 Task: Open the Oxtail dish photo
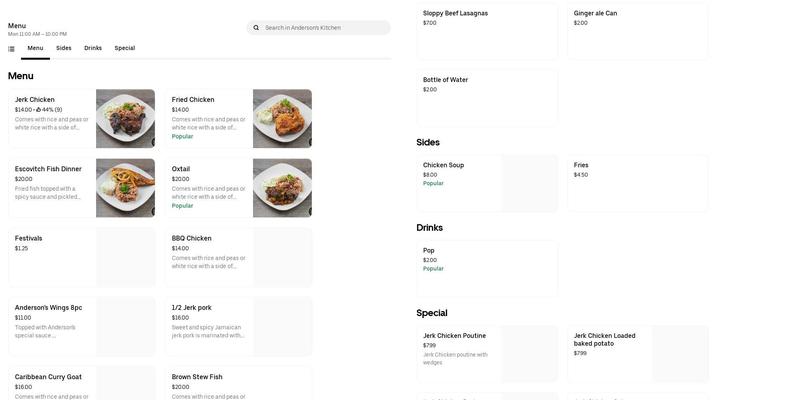pos(282,188)
